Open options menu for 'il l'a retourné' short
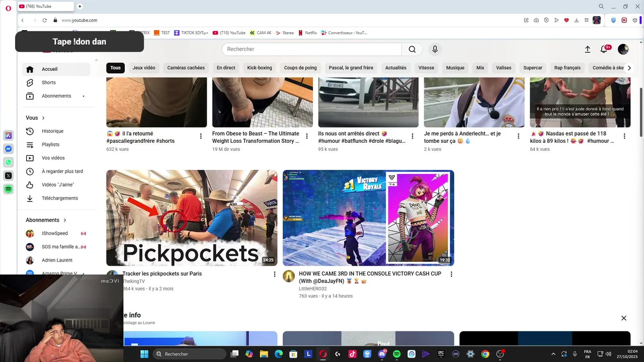Screen dimensions: 644x362 201,136
